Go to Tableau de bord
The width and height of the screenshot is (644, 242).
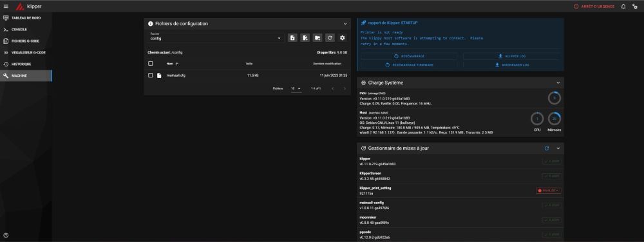tap(26, 18)
